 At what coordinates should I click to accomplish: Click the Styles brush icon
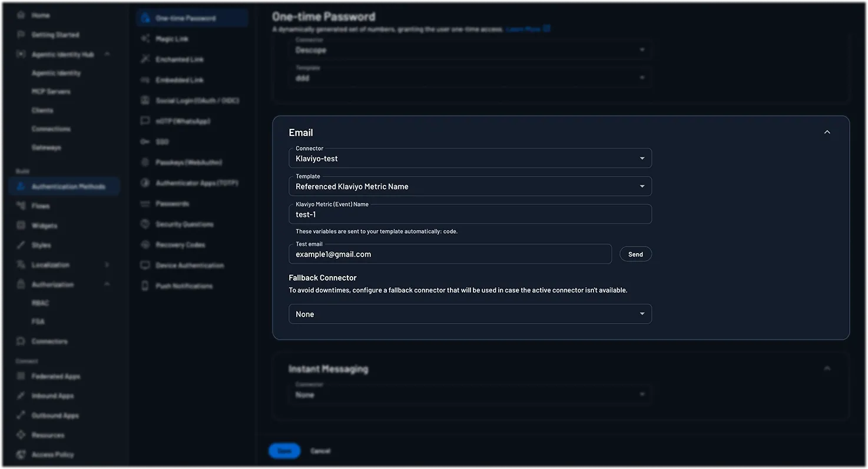click(x=21, y=245)
